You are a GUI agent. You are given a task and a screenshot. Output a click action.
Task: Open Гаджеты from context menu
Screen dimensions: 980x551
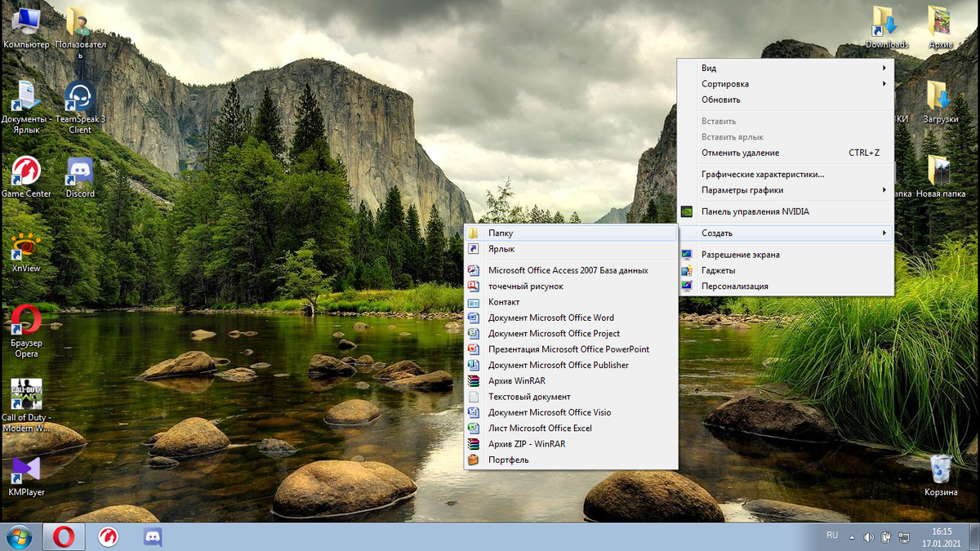coord(786,270)
